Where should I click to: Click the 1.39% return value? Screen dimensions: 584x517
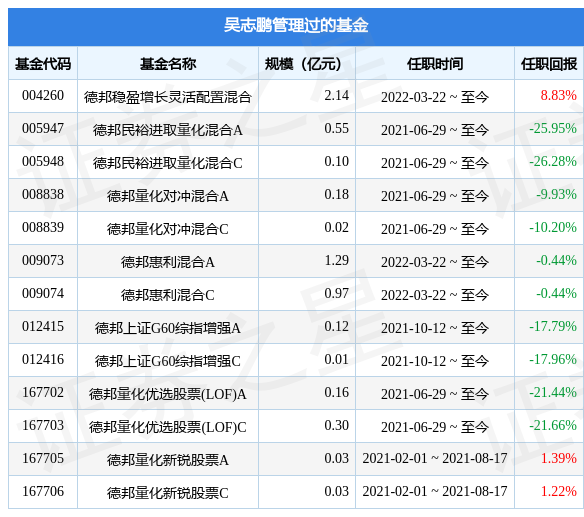click(x=558, y=459)
